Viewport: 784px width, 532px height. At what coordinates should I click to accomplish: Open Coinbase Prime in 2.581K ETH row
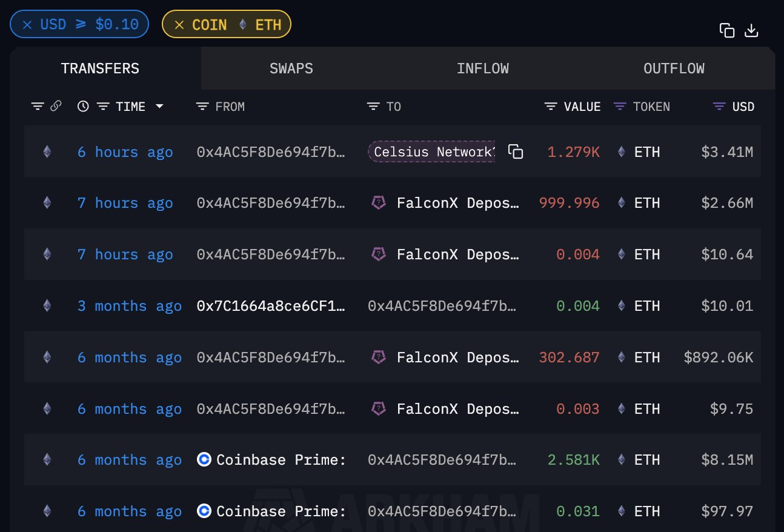(281, 460)
